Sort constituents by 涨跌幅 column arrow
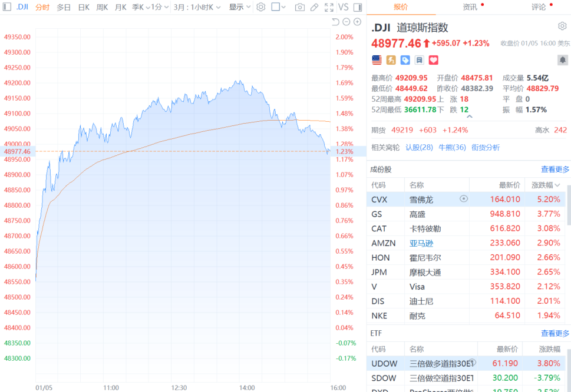The width and height of the screenshot is (571, 392). (557, 185)
